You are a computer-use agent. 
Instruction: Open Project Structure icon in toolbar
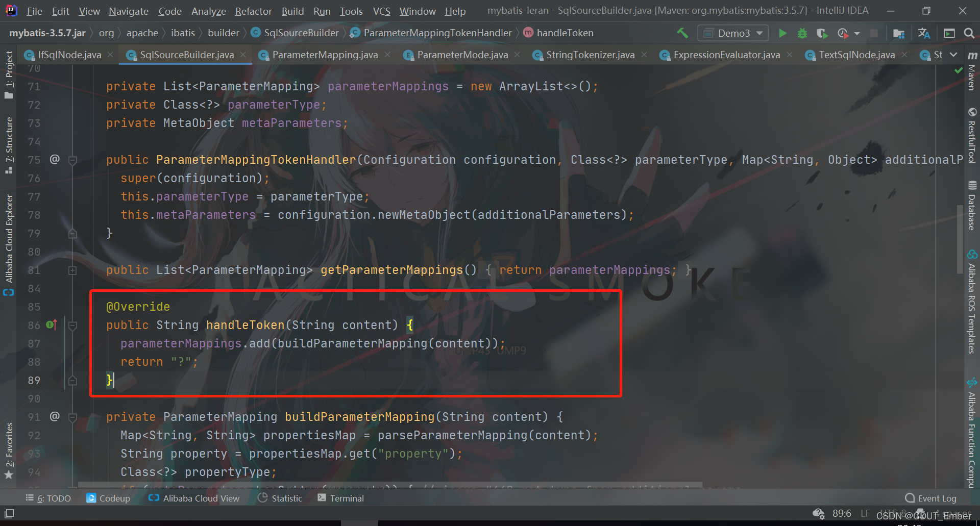click(899, 33)
